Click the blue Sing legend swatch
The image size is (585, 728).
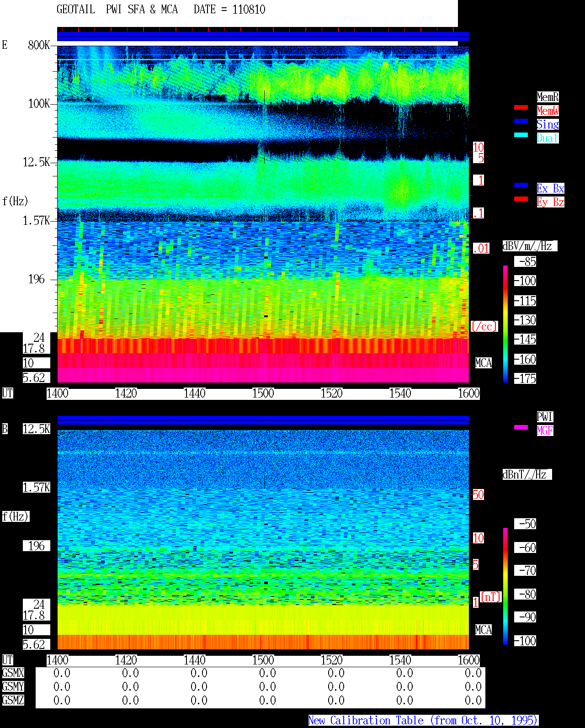pos(521,121)
